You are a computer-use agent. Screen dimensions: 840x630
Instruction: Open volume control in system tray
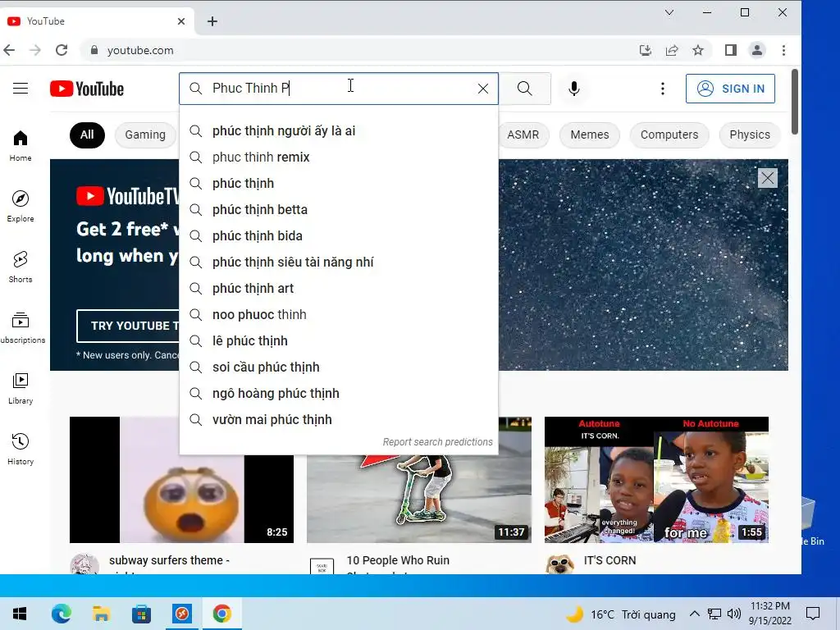click(734, 614)
